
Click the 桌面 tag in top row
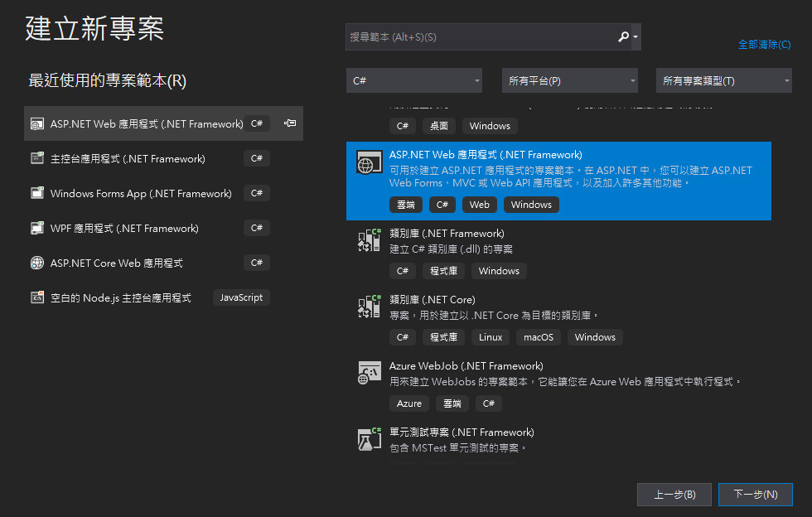tap(439, 126)
